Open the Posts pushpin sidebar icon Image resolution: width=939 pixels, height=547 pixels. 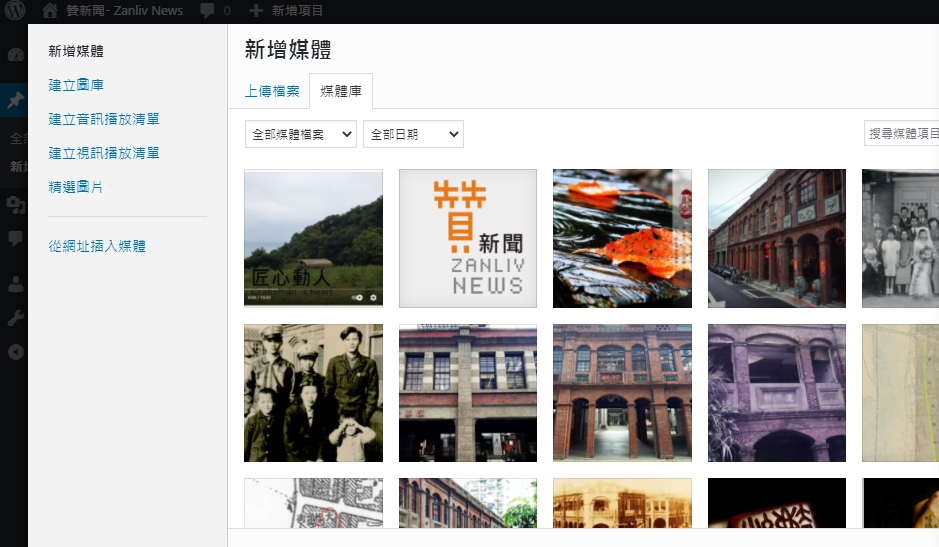pyautogui.click(x=15, y=99)
